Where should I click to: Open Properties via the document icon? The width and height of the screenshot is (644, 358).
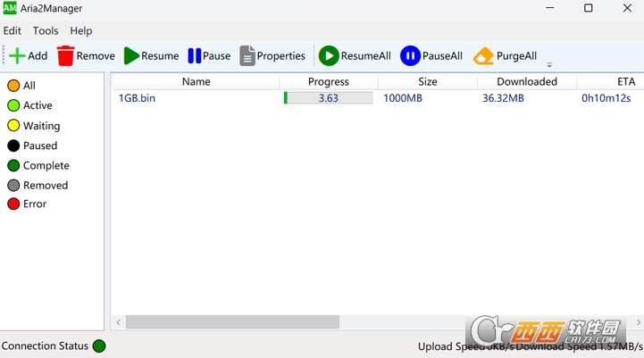pos(247,56)
